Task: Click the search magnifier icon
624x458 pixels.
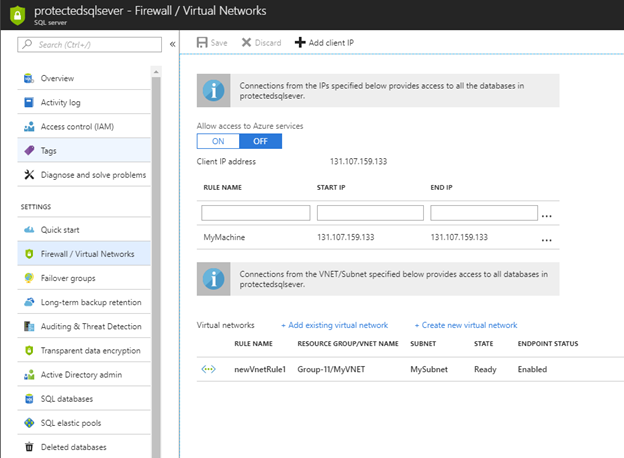Action: pyautogui.click(x=27, y=44)
